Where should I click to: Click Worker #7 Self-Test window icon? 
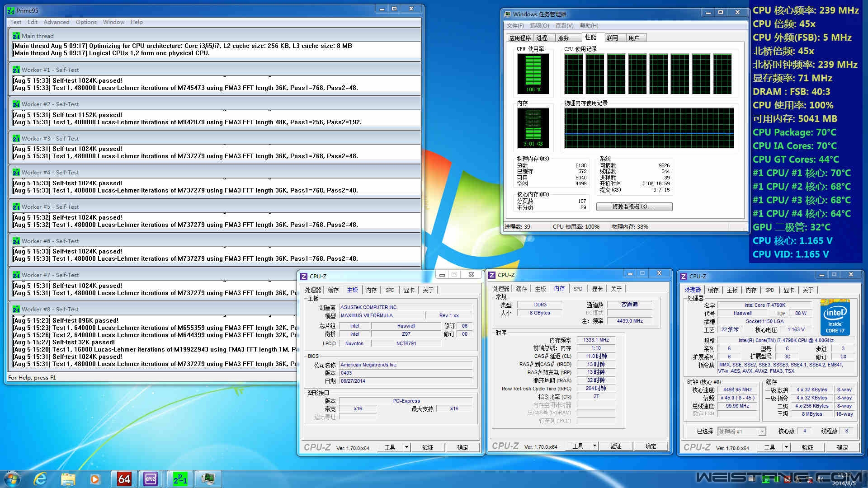(16, 275)
